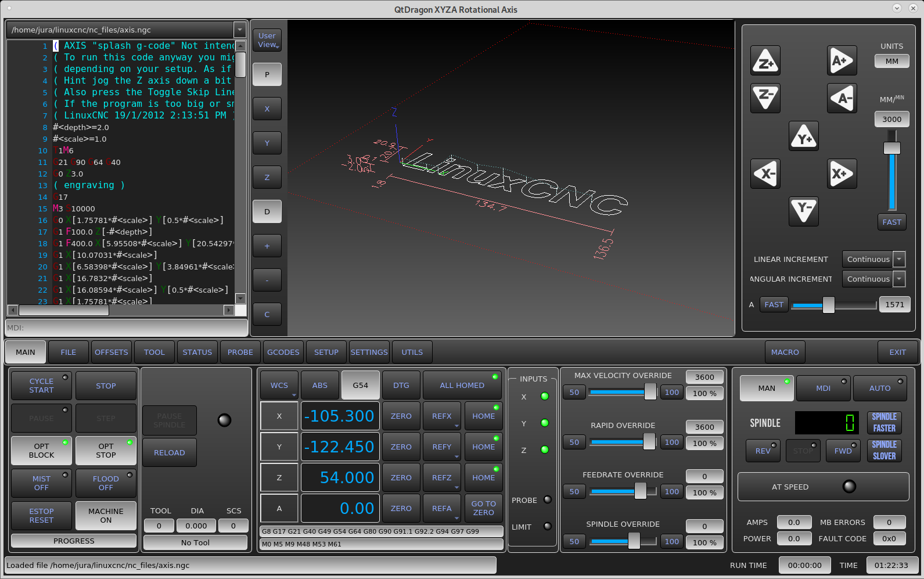Toggle OPT BLOCK option
This screenshot has height=579, width=924.
[41, 451]
